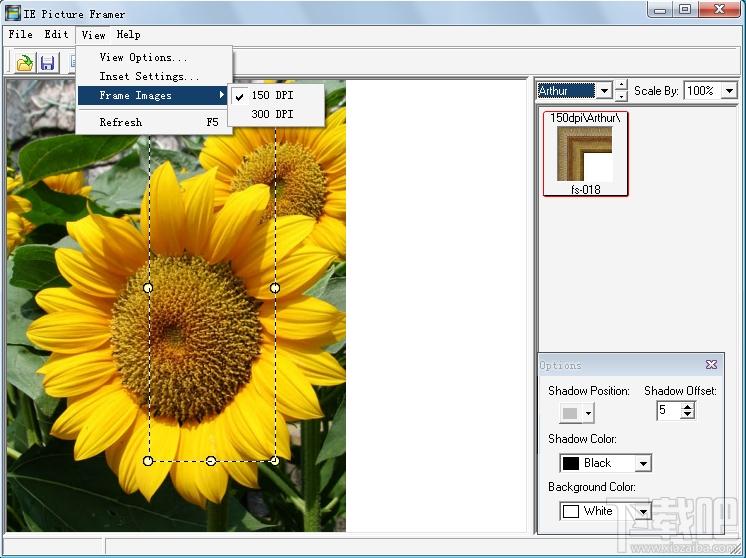Select the checked 150 DPI option
This screenshot has width=746, height=558.
click(276, 95)
